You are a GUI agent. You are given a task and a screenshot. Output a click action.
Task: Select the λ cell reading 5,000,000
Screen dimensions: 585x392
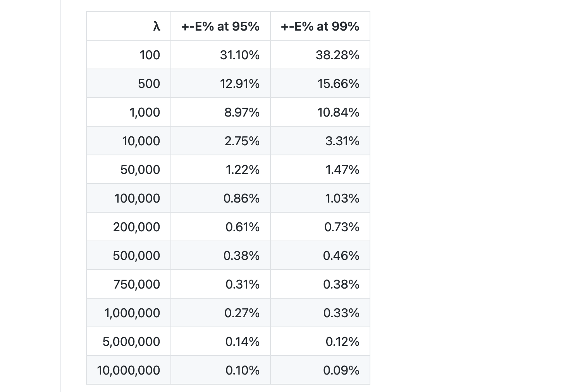point(131,342)
